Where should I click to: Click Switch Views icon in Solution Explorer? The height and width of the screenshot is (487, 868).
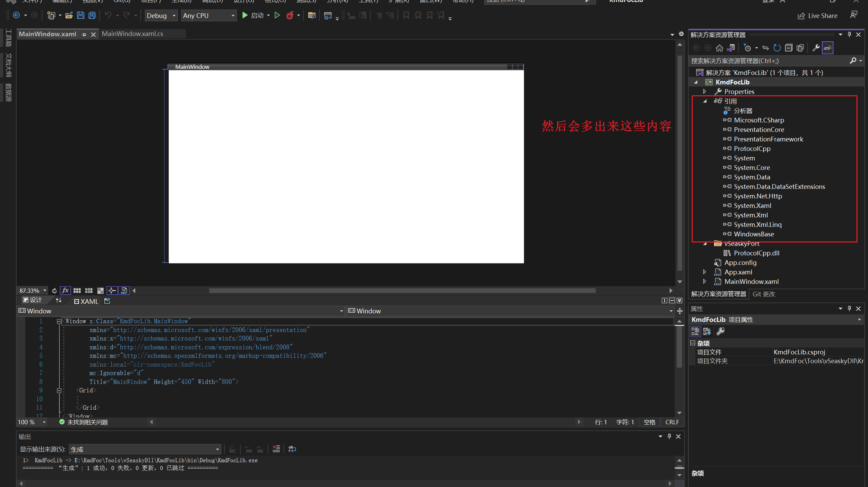[x=731, y=48]
